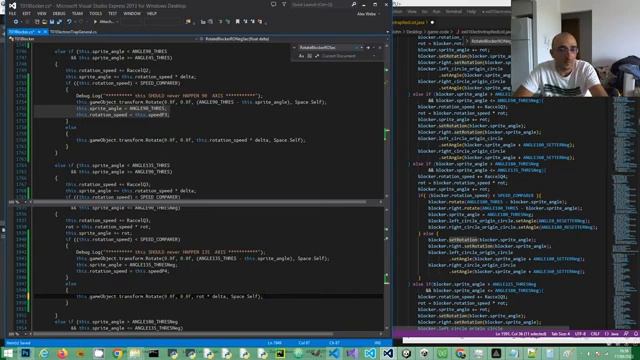Click the upper pane horizontal scrollbar
This screenshot has height=360, width=640.
click(200, 202)
